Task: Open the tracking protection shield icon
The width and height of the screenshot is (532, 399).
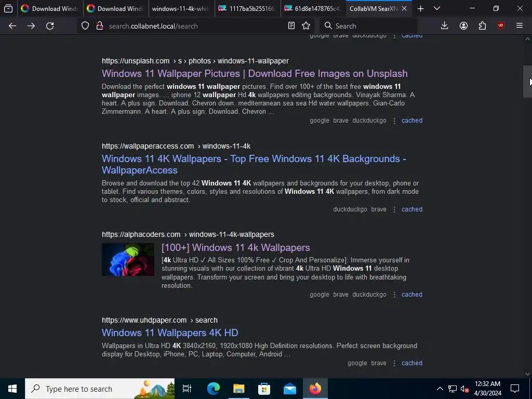Action: tap(85, 26)
